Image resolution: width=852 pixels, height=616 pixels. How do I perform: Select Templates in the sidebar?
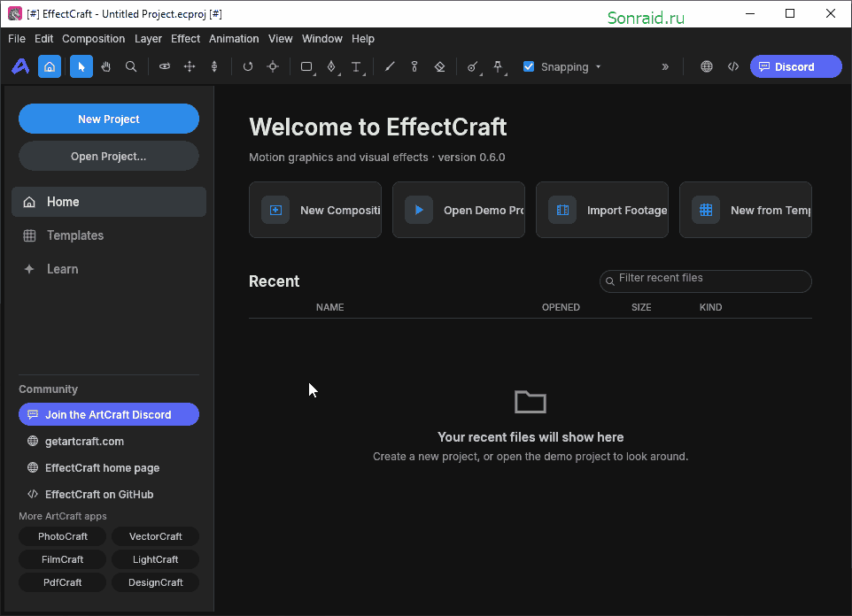point(109,235)
